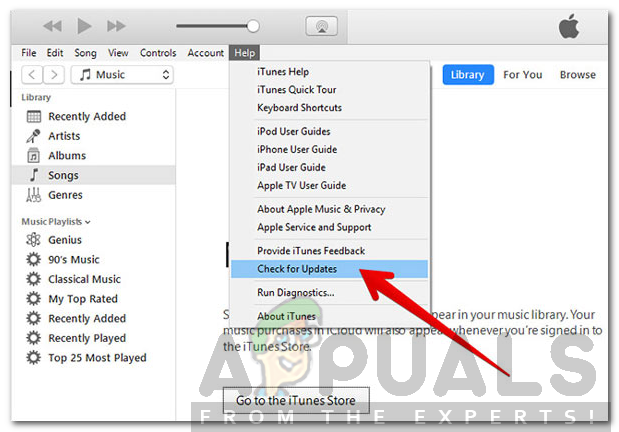Image resolution: width=619 pixels, height=432 pixels.
Task: Skip ahead with the fast-forward icon
Action: 116,26
